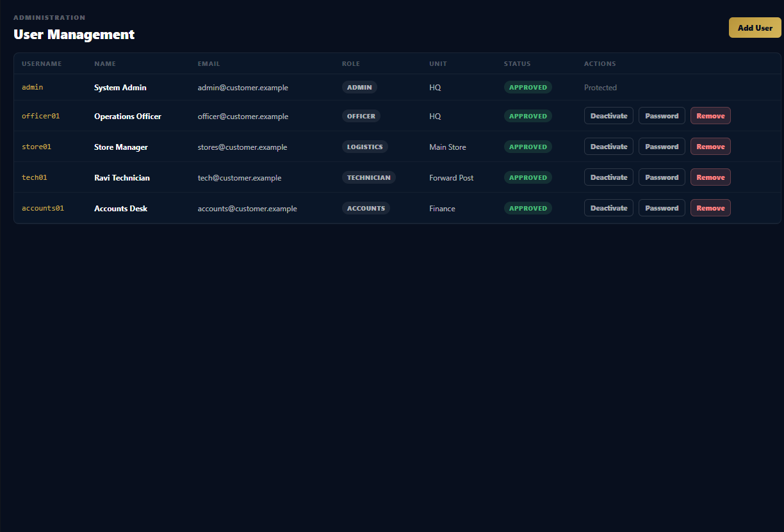Remove the tech01 user
784x532 pixels.
click(710, 177)
